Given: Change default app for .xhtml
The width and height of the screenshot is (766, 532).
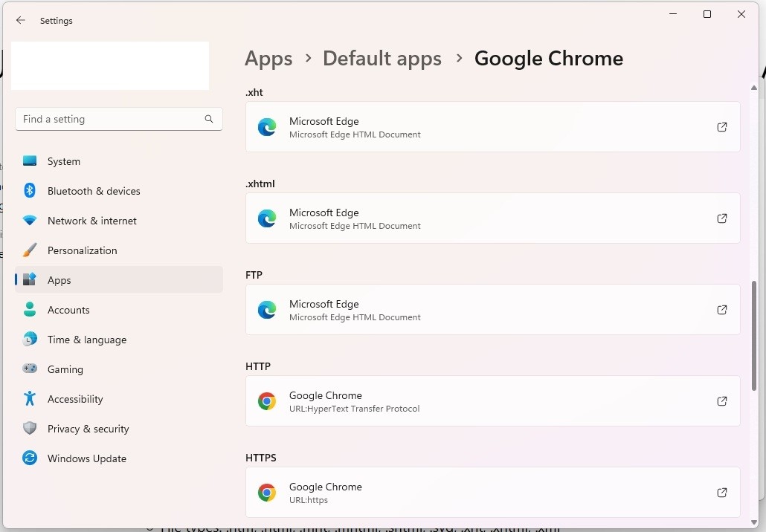Looking at the screenshot, I should pyautogui.click(x=492, y=218).
